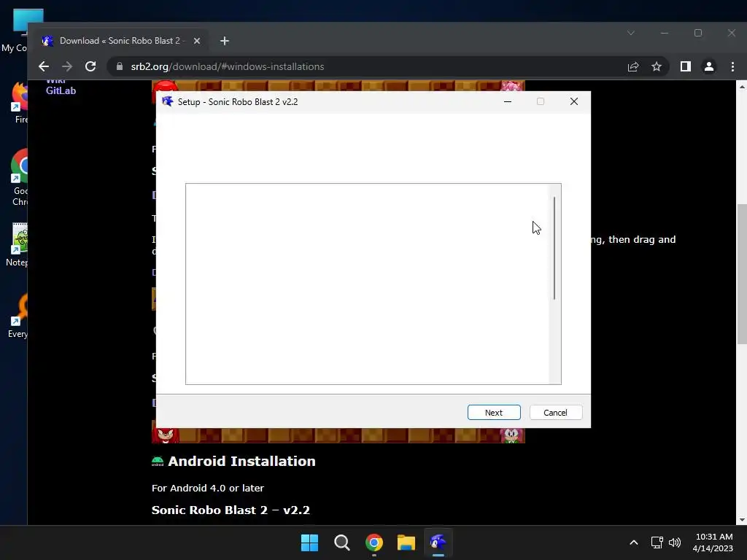
Task: Click the Amy character image at banner bottom right
Action: coord(511,435)
